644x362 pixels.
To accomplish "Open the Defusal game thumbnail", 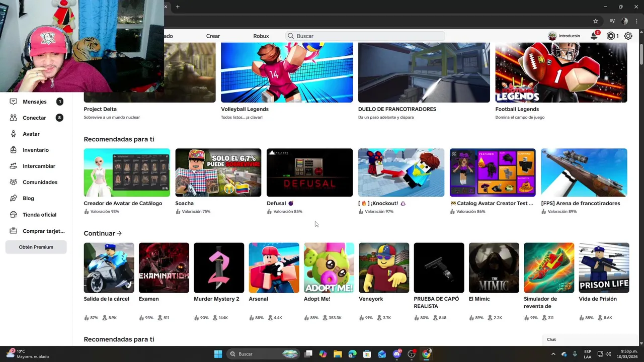I will click(309, 172).
